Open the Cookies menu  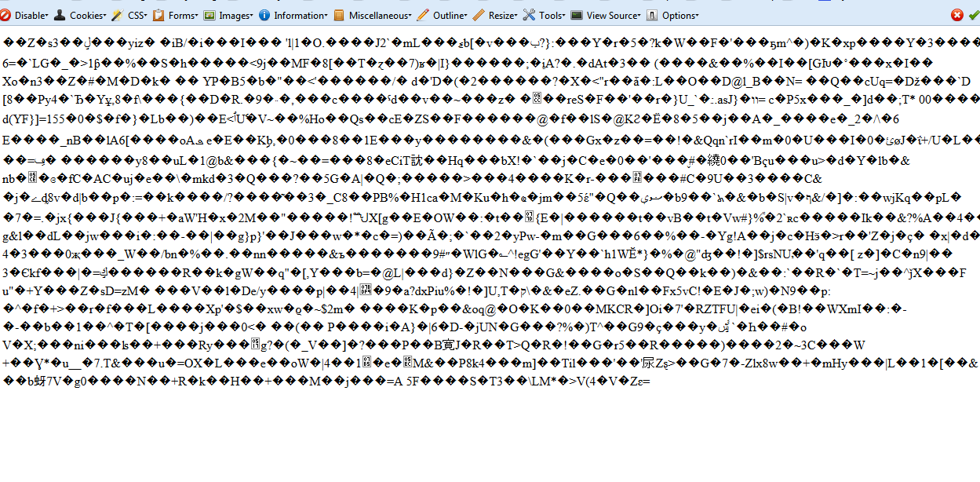point(81,15)
